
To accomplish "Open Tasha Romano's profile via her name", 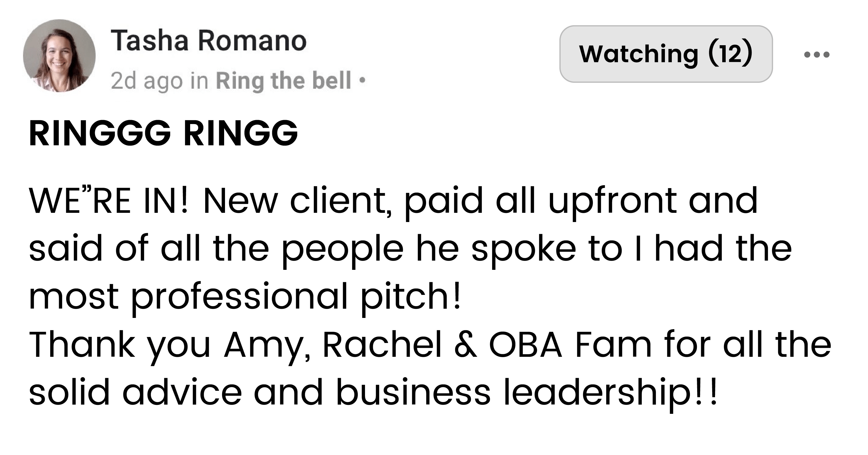I will 209,41.
